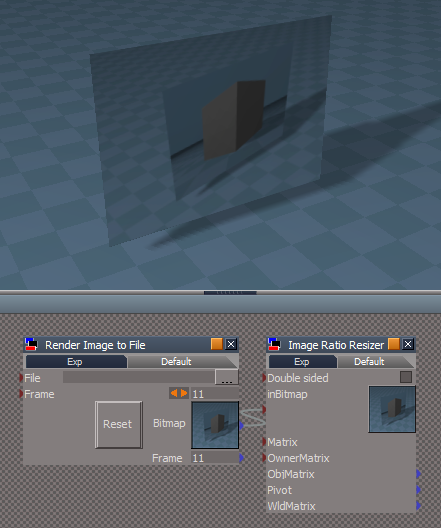The height and width of the screenshot is (528, 441).
Task: Decrease Frame with left orange arrow
Action: coord(174,393)
